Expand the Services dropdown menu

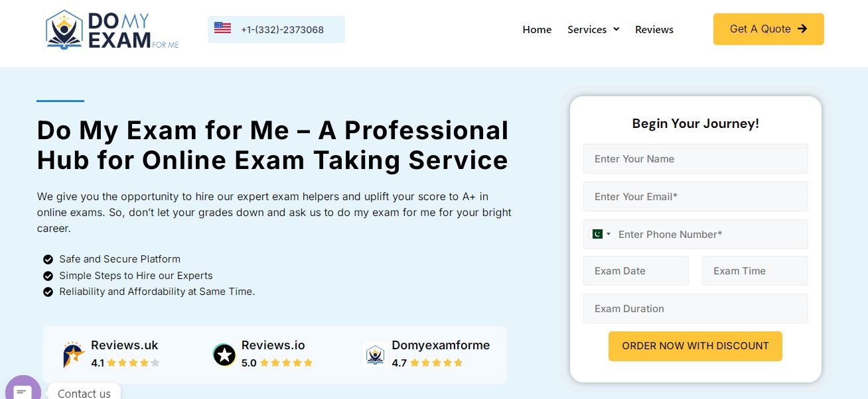[593, 30]
